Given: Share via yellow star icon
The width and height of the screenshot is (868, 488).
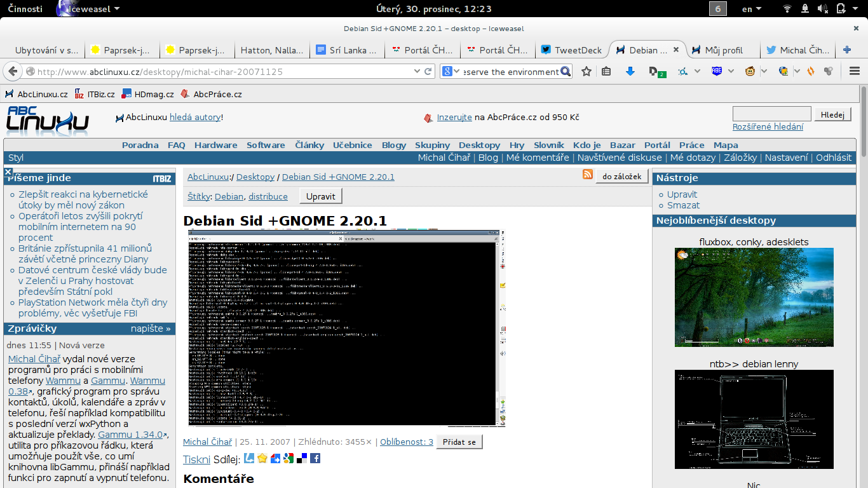Looking at the screenshot, I should tap(262, 458).
